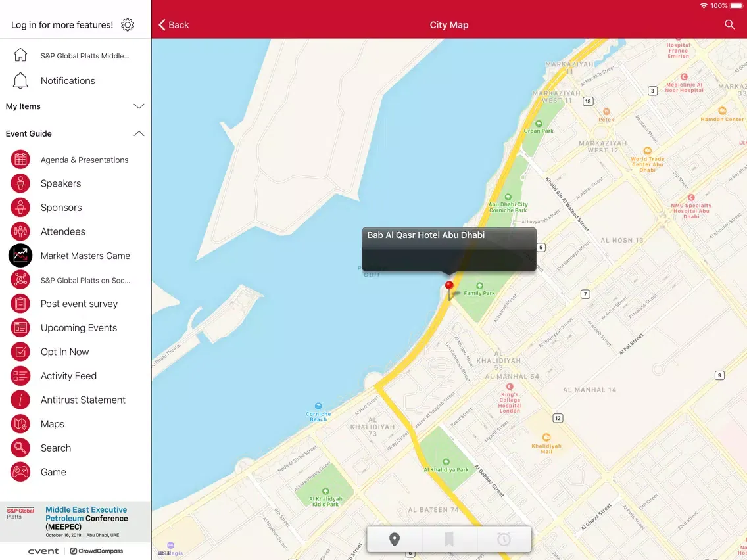The width and height of the screenshot is (747, 560).
Task: Tap the Bab Al Qasr Hotel callout
Action: coord(448,249)
